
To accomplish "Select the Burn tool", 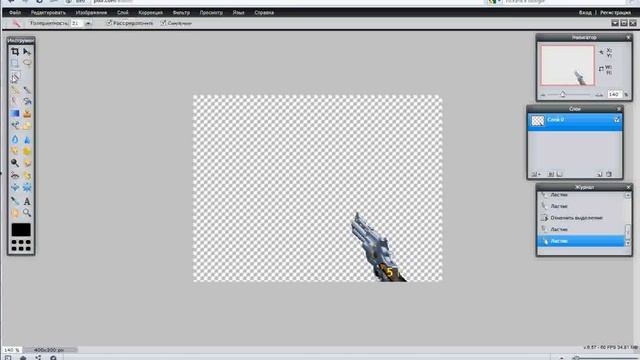I will tap(27, 163).
